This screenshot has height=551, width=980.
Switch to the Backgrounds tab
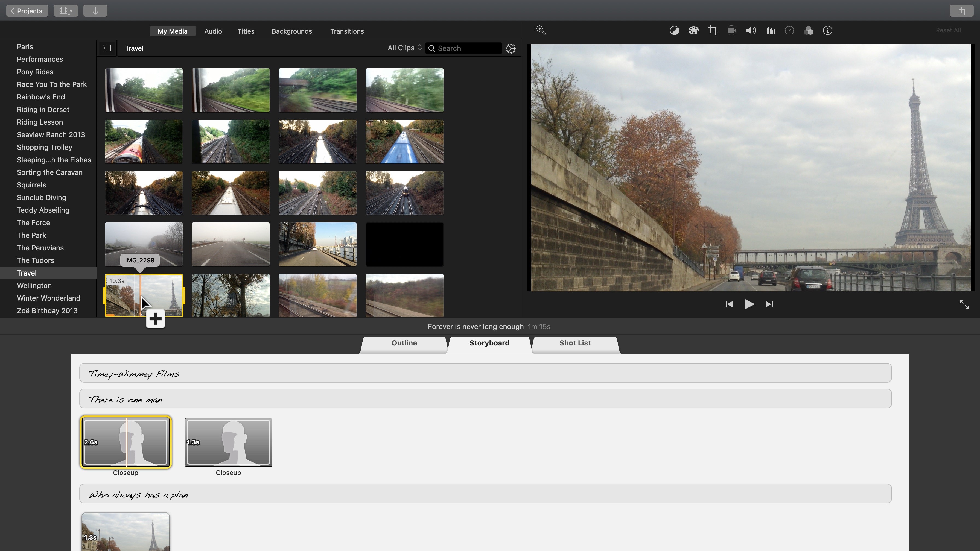coord(292,31)
